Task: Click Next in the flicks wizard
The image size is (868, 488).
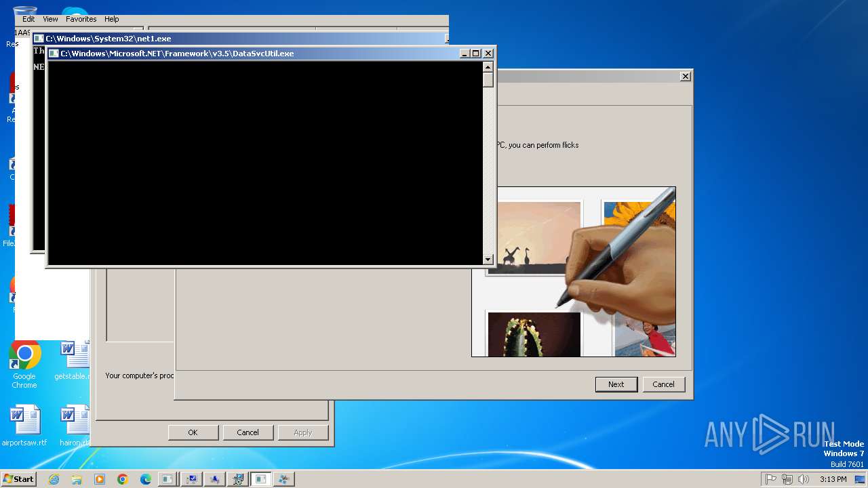Action: pyautogui.click(x=616, y=384)
